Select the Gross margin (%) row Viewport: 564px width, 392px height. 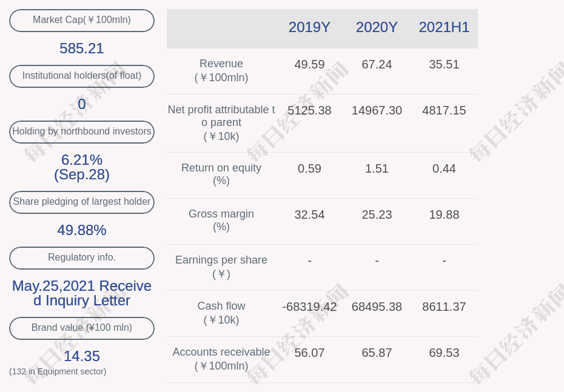coord(221,220)
